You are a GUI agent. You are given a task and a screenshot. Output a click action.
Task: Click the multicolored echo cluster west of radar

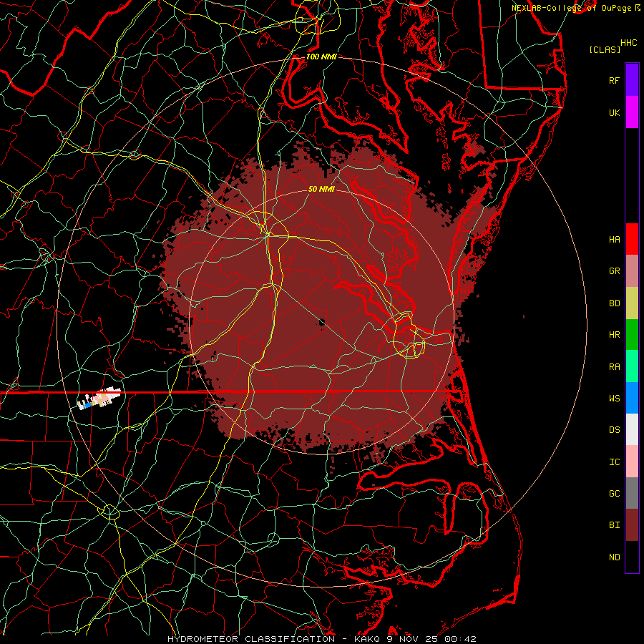pyautogui.click(x=99, y=399)
